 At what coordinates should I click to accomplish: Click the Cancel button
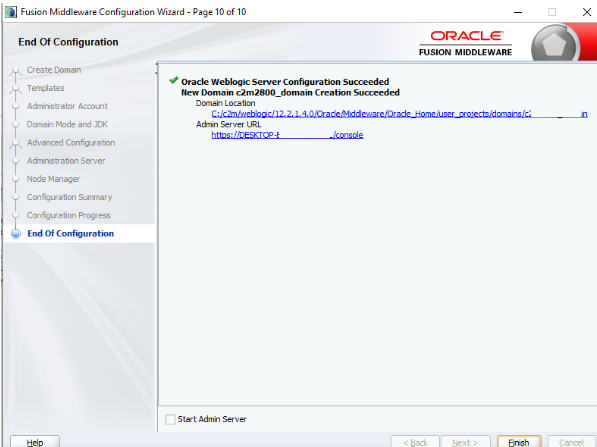point(571,442)
